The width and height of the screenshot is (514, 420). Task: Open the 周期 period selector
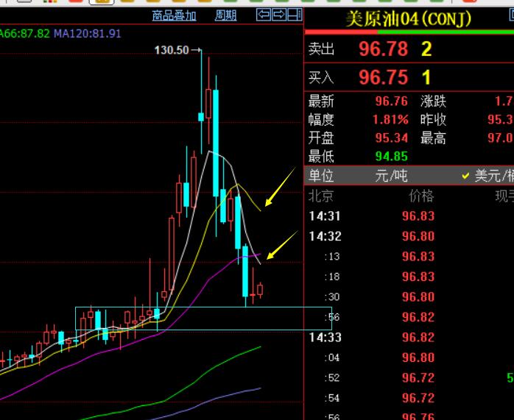click(x=225, y=15)
